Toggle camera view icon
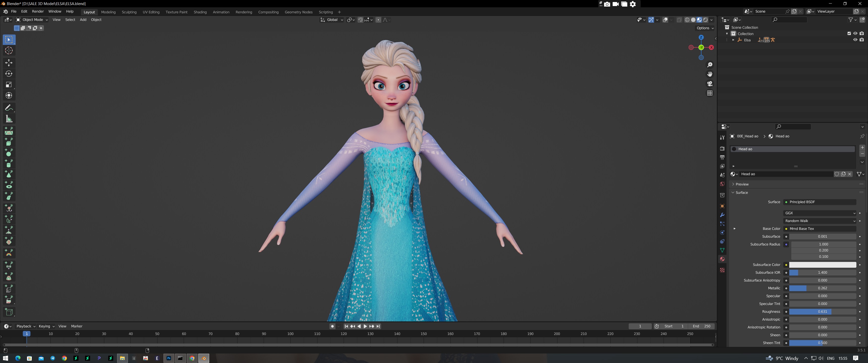This screenshot has height=363, width=868. point(710,83)
